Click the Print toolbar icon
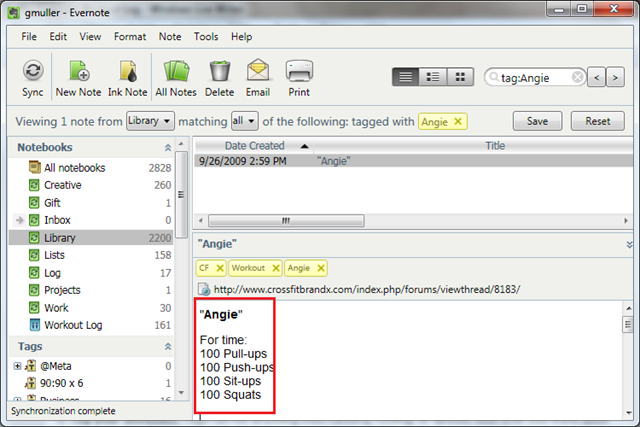This screenshot has width=640, height=427. (299, 78)
